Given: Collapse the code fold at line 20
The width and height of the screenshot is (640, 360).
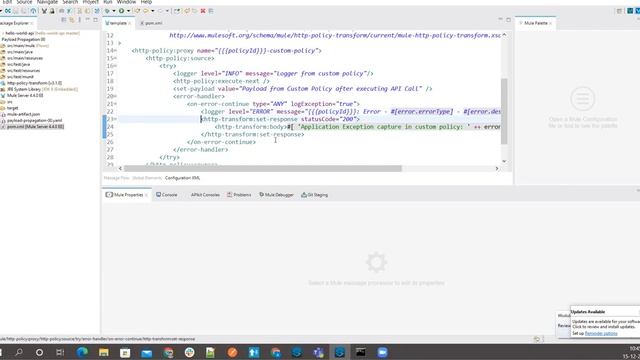Looking at the screenshot, I should coord(116,96).
